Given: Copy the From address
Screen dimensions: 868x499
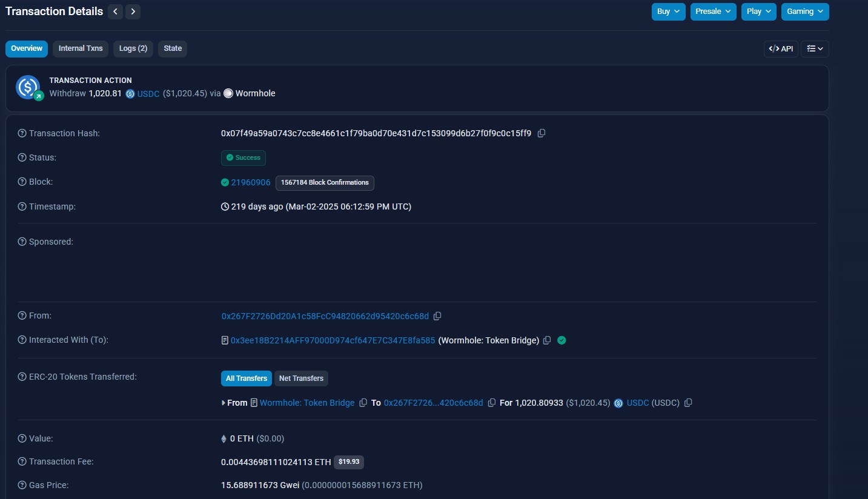Looking at the screenshot, I should click(x=438, y=316).
